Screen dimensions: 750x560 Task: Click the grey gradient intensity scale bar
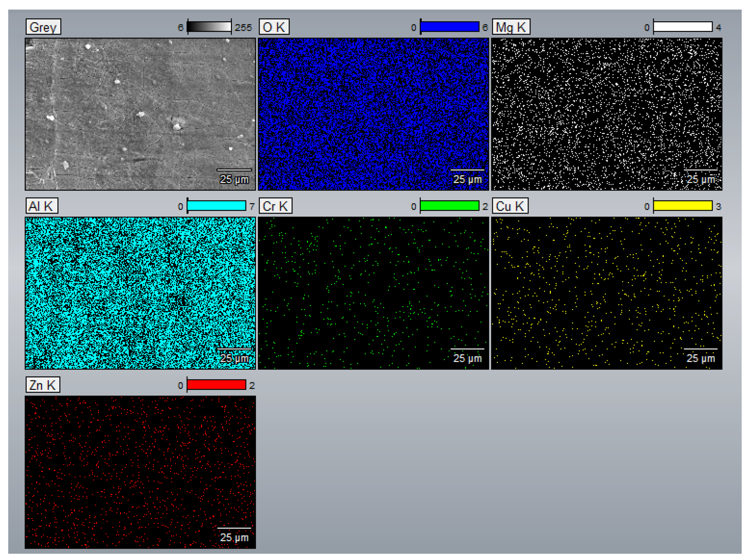[x=209, y=27]
